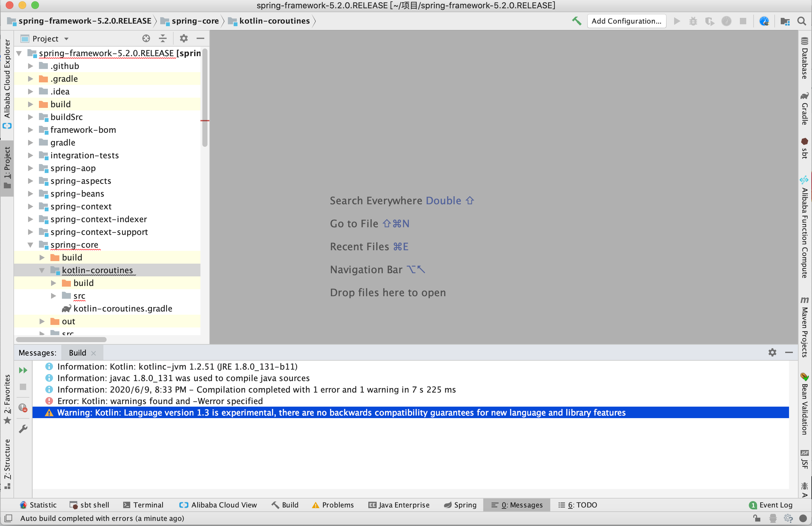Open the Z: Structure side tab
812x526 pixels.
coord(7,464)
